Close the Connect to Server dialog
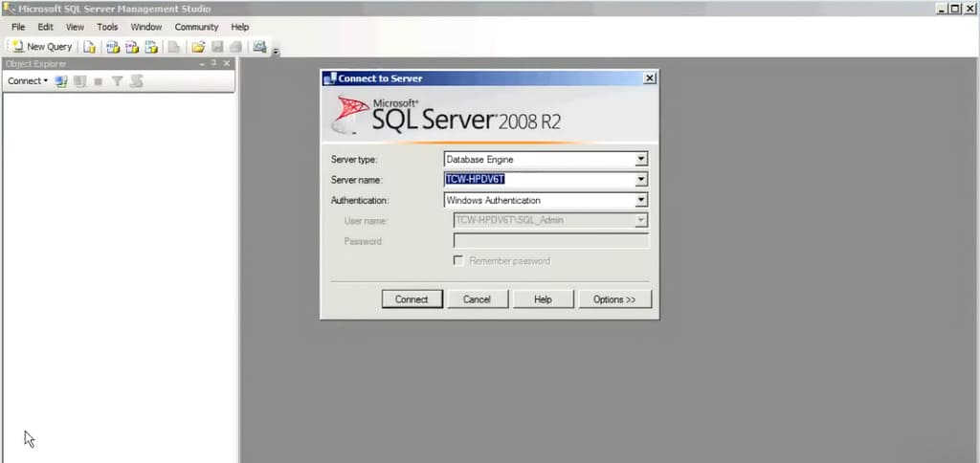Screen dimensions: 980x463 [x=650, y=78]
